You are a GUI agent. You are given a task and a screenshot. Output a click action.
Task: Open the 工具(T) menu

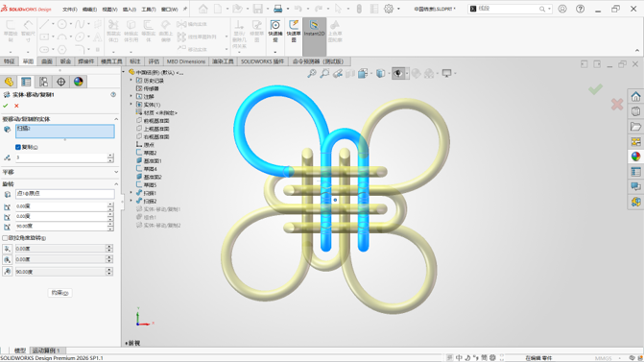click(x=148, y=9)
